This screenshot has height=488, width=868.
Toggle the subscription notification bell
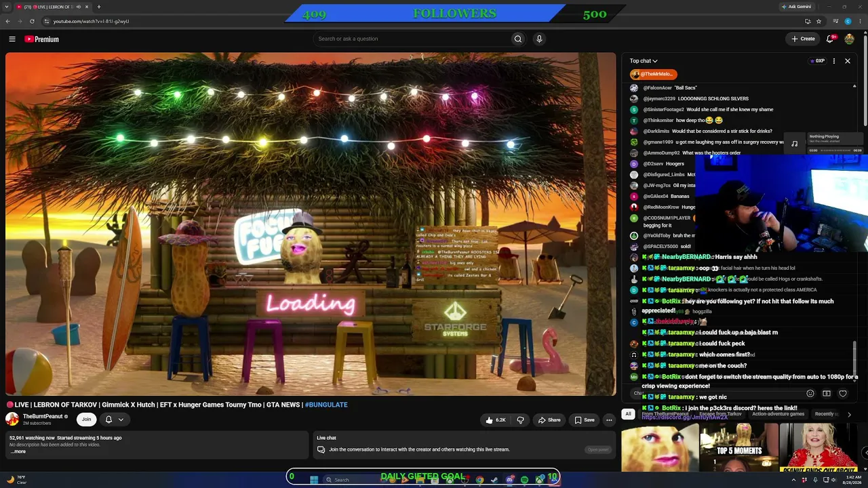point(108,420)
